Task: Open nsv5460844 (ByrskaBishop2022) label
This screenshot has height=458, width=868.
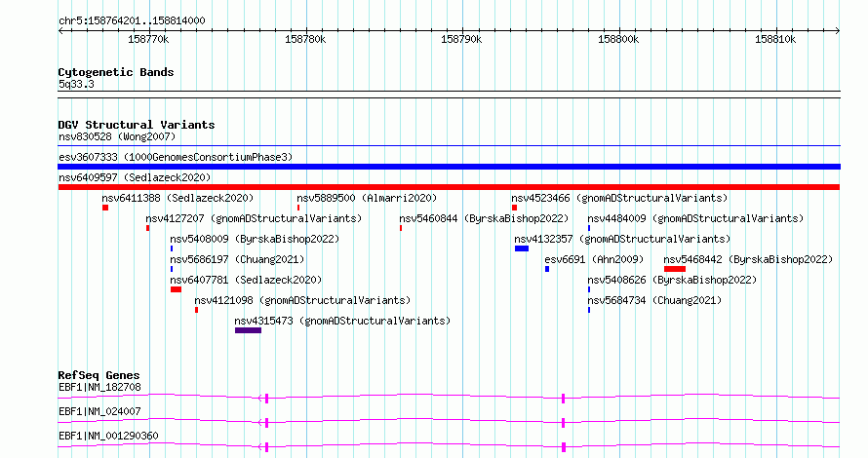Action: [484, 218]
